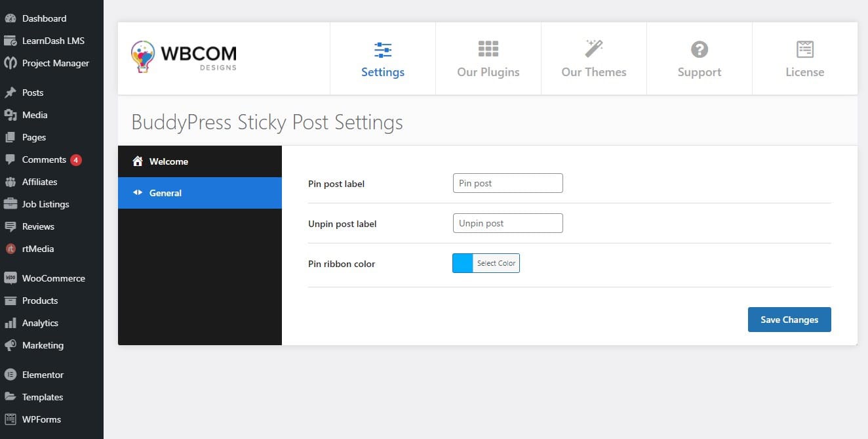Open the License certificate icon

[805, 49]
